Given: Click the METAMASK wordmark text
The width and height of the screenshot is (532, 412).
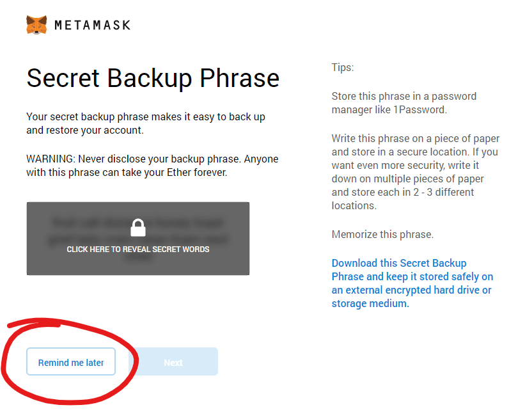Looking at the screenshot, I should 92,25.
